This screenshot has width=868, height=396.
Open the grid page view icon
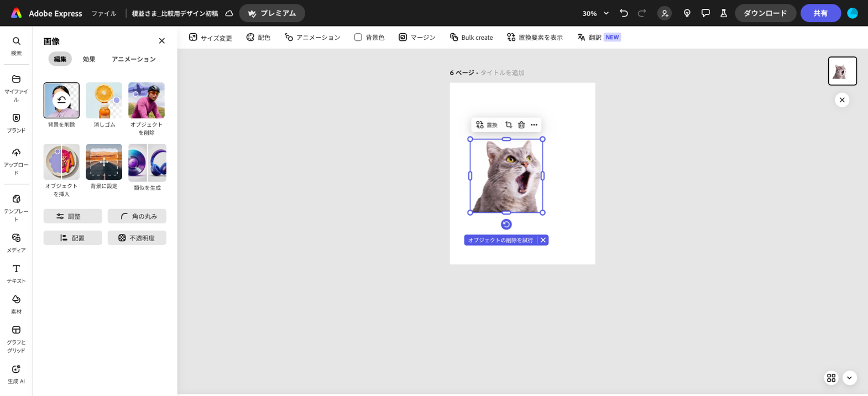[831, 378]
